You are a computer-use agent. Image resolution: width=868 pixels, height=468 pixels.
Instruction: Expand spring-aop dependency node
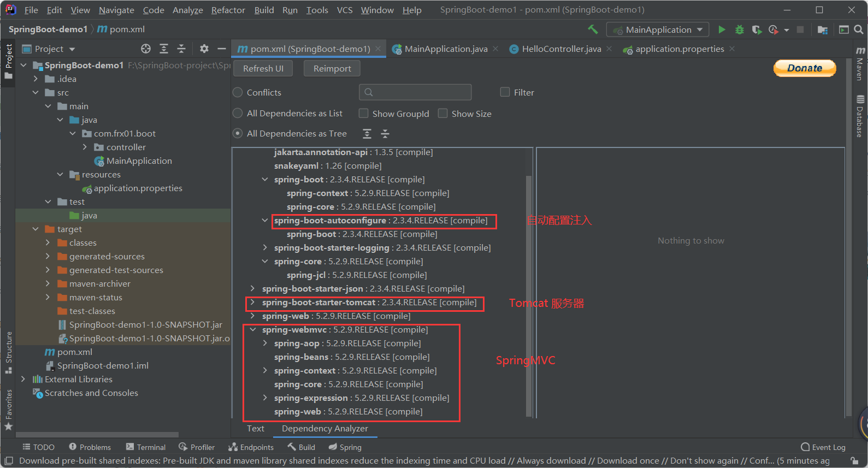(265, 343)
